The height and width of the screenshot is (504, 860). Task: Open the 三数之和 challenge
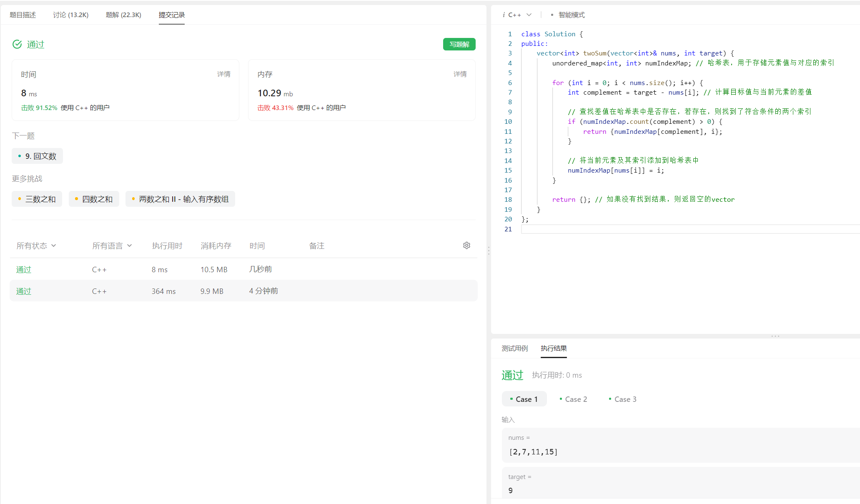coord(37,199)
